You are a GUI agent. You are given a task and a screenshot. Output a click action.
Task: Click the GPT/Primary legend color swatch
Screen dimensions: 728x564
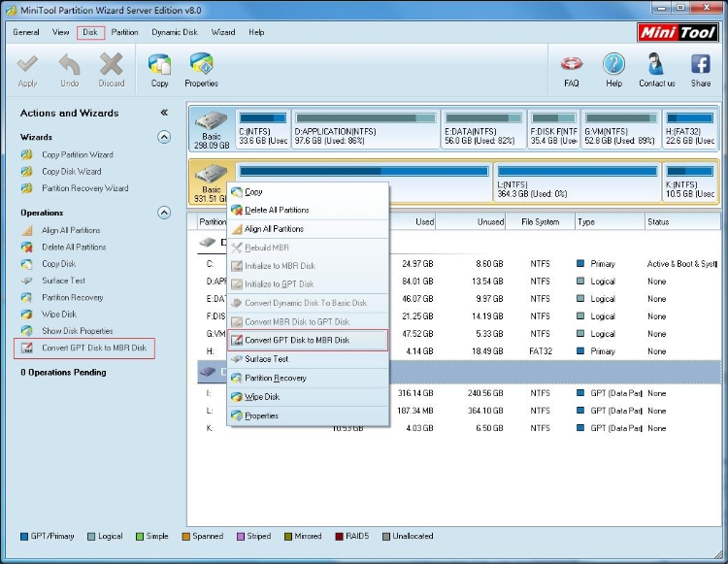[x=24, y=537]
